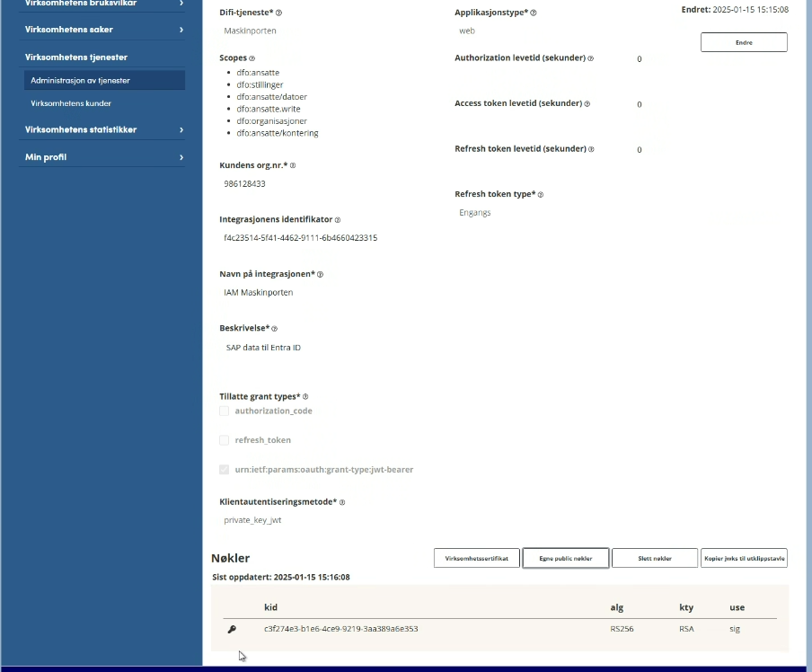
Task: Click the Scopes help icon
Action: pyautogui.click(x=252, y=58)
